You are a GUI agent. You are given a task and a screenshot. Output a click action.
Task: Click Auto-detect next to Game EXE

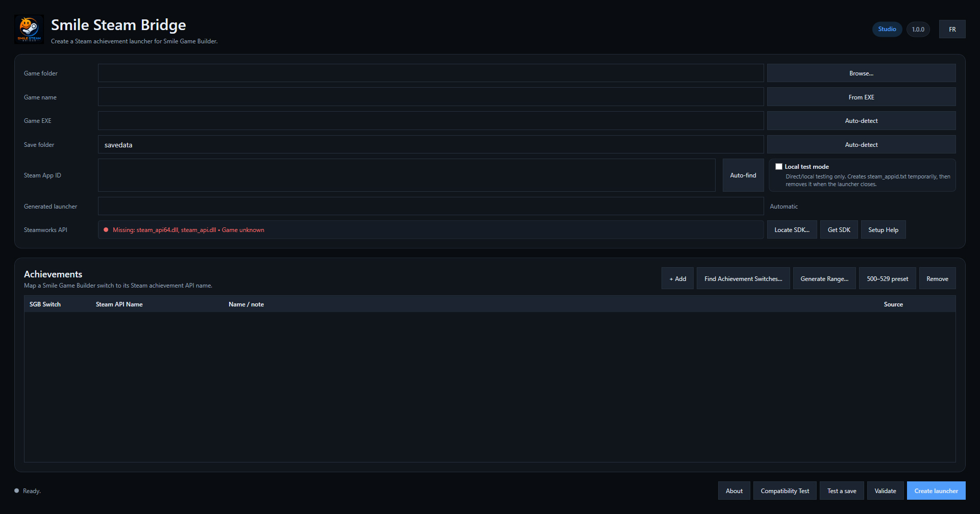862,121
